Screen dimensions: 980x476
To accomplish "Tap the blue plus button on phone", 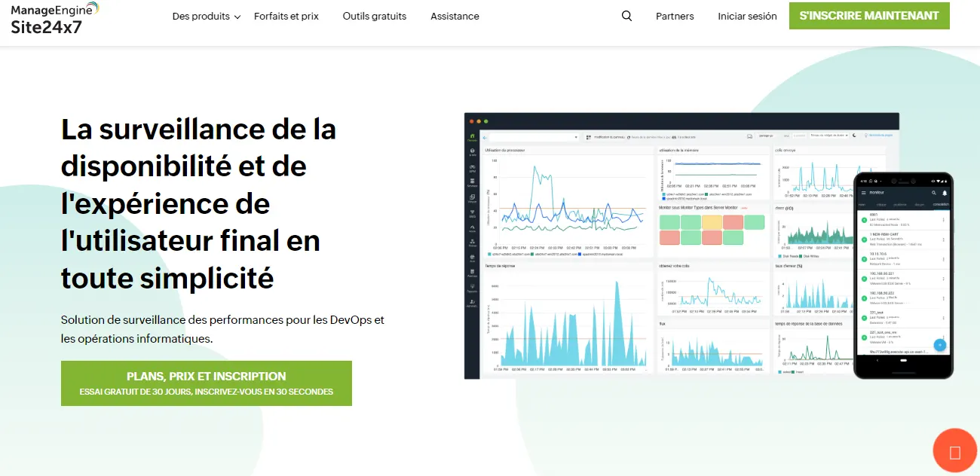I will coord(939,345).
